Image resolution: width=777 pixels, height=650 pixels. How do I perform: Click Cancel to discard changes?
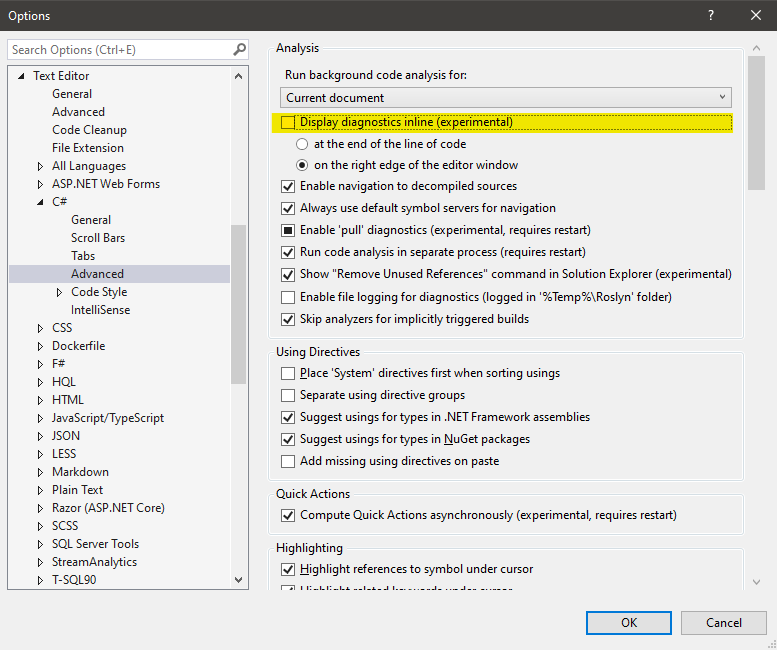[x=723, y=623]
